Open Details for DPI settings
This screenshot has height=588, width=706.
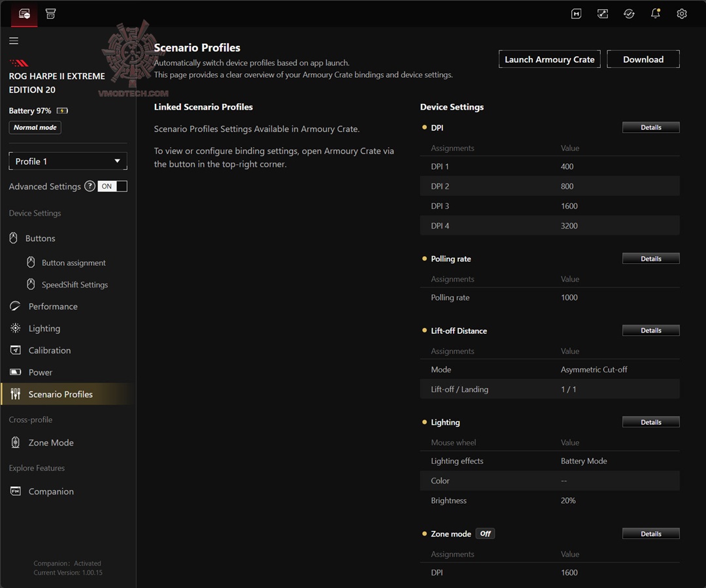[650, 127]
